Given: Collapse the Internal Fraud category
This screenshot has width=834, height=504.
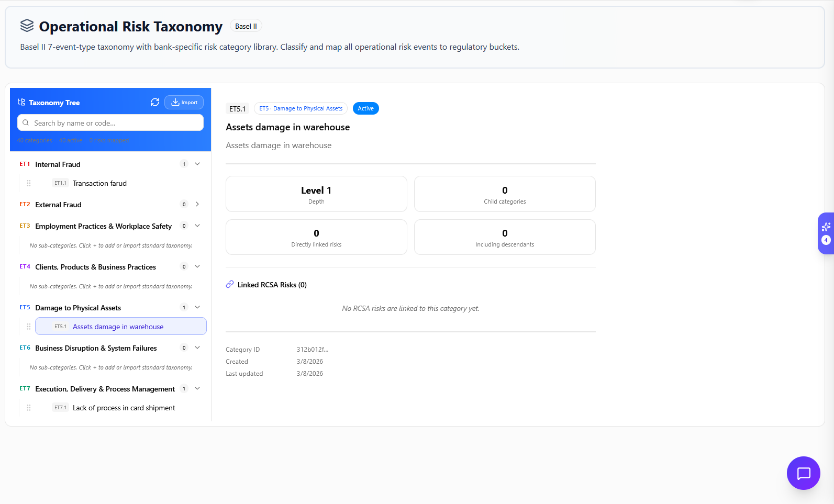Looking at the screenshot, I should (197, 164).
